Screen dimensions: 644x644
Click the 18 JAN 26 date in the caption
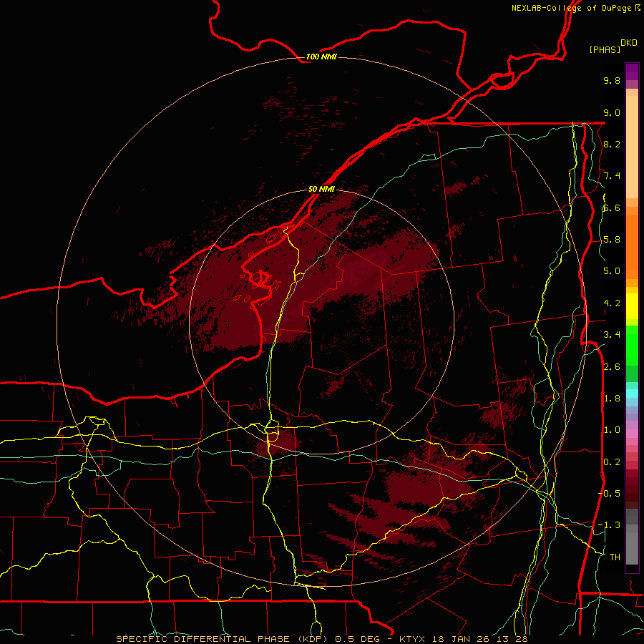[x=461, y=639]
